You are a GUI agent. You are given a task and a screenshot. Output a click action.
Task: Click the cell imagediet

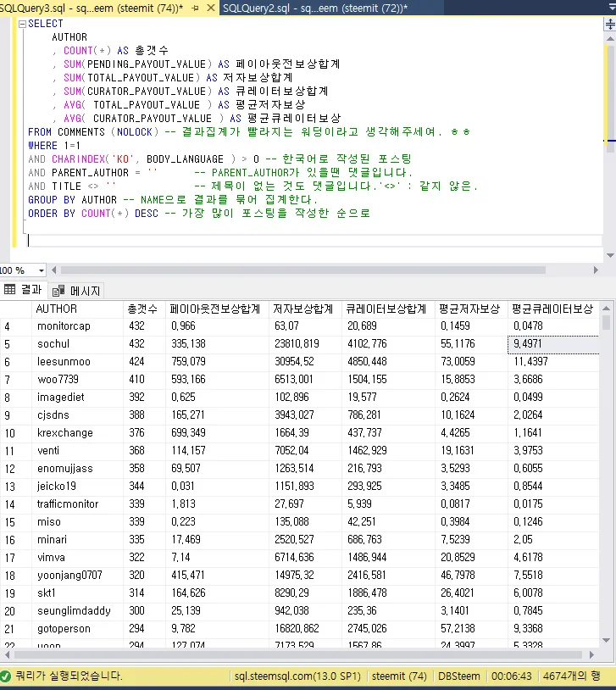[x=77, y=398]
